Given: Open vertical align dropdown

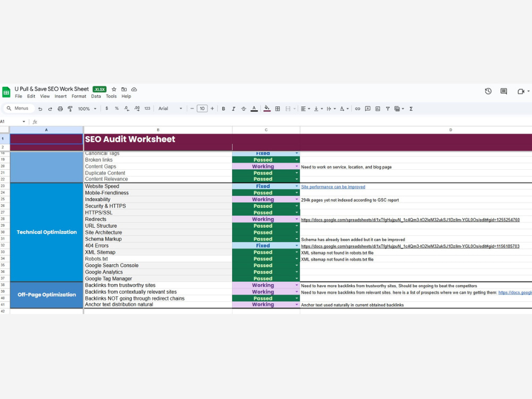Looking at the screenshot, I should pyautogui.click(x=318, y=109).
